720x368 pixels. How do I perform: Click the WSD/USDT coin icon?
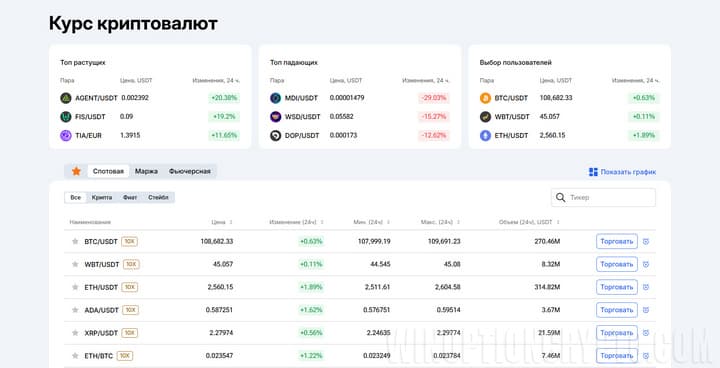pyautogui.click(x=276, y=117)
